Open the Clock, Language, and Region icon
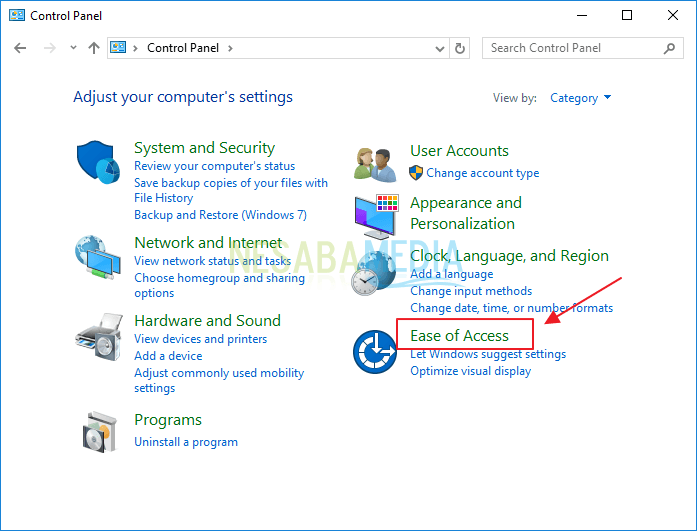The image size is (697, 531). (373, 273)
